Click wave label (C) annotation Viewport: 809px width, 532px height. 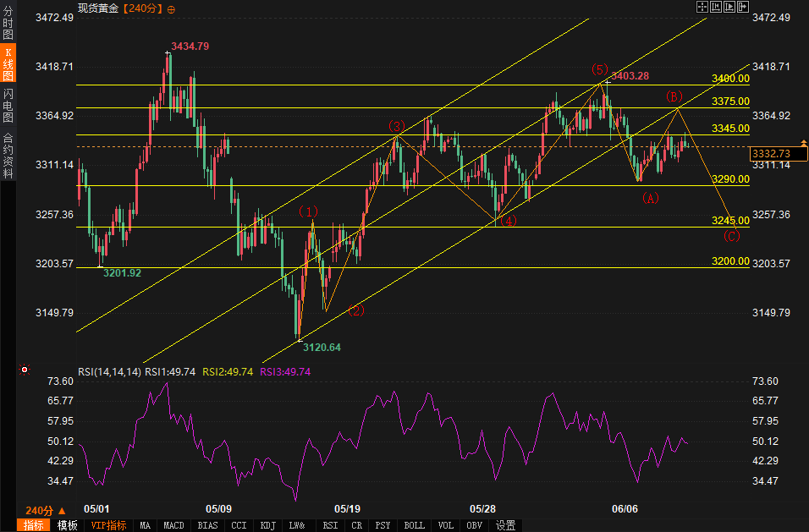click(731, 237)
